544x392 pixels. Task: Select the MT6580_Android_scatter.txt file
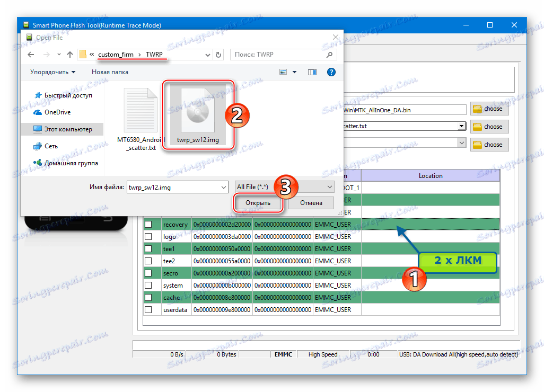[141, 120]
